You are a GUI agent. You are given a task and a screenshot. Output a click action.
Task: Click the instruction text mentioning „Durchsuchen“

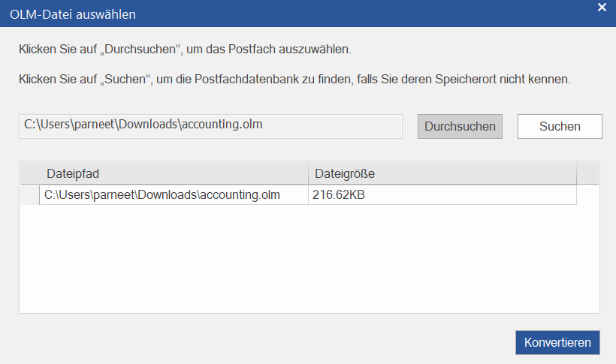coord(185,50)
